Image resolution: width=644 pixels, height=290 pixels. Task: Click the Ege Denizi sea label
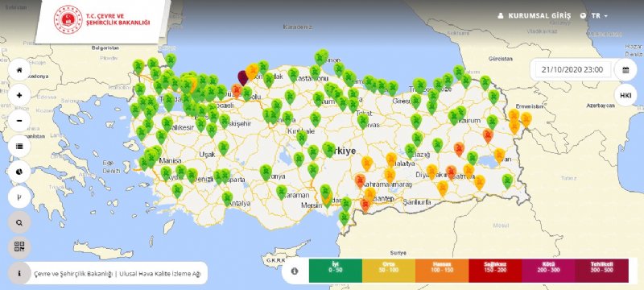point(111,168)
